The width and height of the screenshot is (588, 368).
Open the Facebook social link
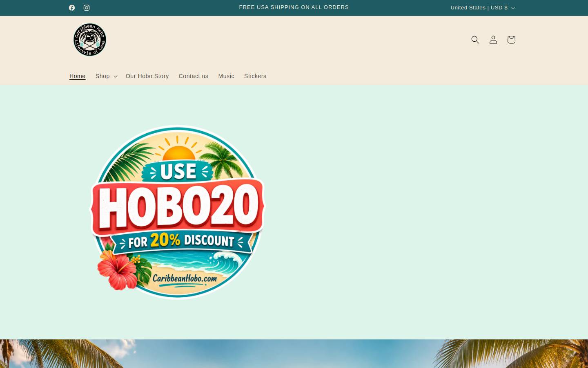point(72,8)
